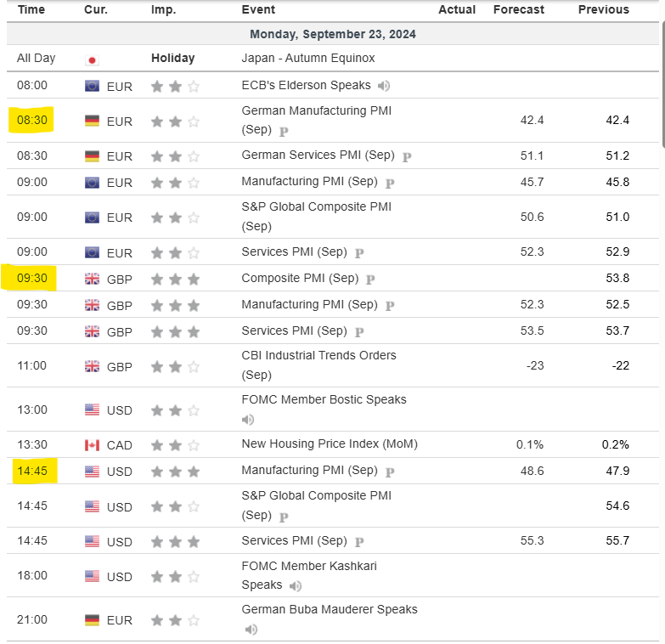The image size is (665, 644).
Task: Open New Housing Price Index (MoM) event
Action: 330,444
